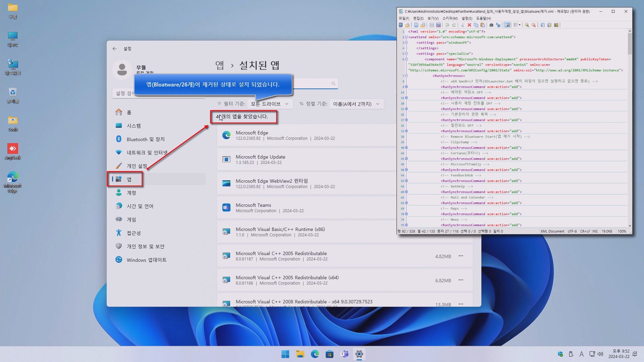The image size is (644, 362).
Task: Click the paste clipboard icon in toolbar
Action: pyautogui.click(x=483, y=25)
